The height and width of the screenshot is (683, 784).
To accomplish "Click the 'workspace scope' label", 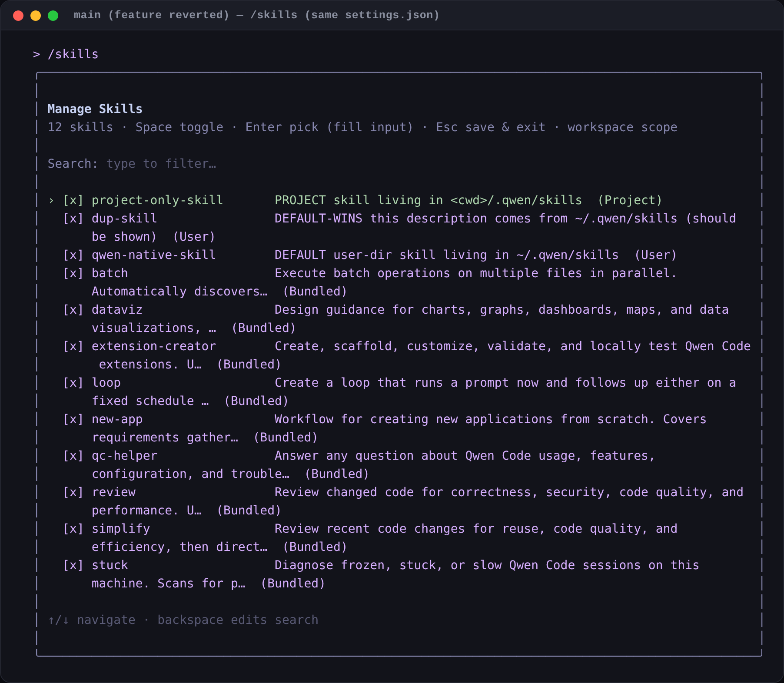I will tap(622, 127).
